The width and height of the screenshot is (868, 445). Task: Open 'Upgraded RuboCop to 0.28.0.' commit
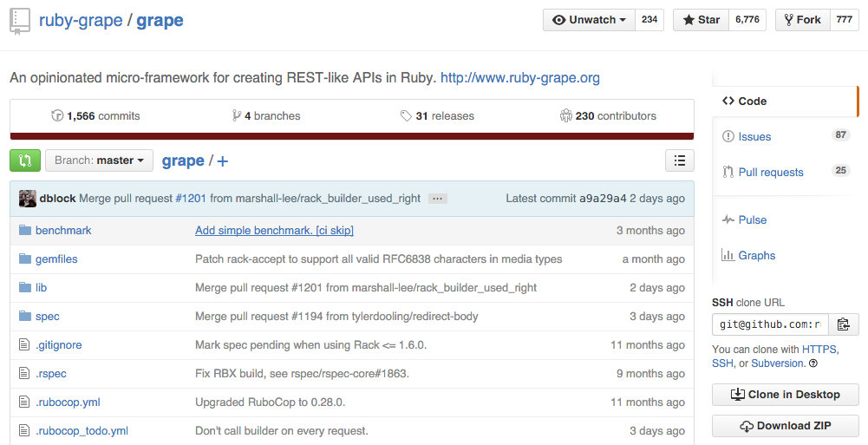pos(271,402)
